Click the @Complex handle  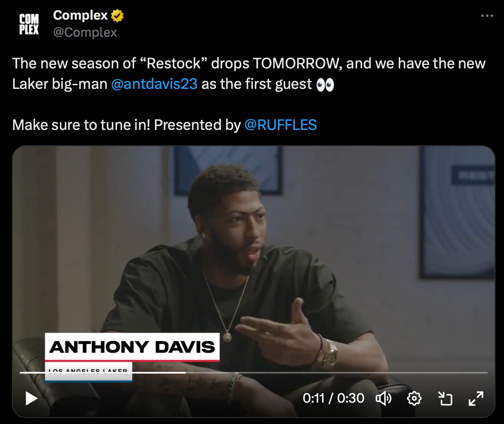click(x=85, y=32)
